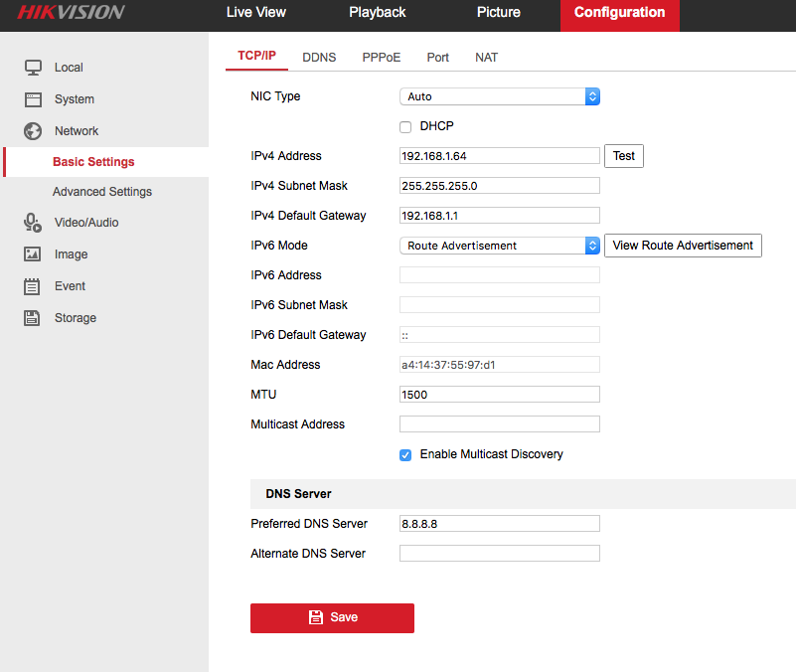
Task: Click the Image picture icon in sidebar
Action: pyautogui.click(x=33, y=254)
